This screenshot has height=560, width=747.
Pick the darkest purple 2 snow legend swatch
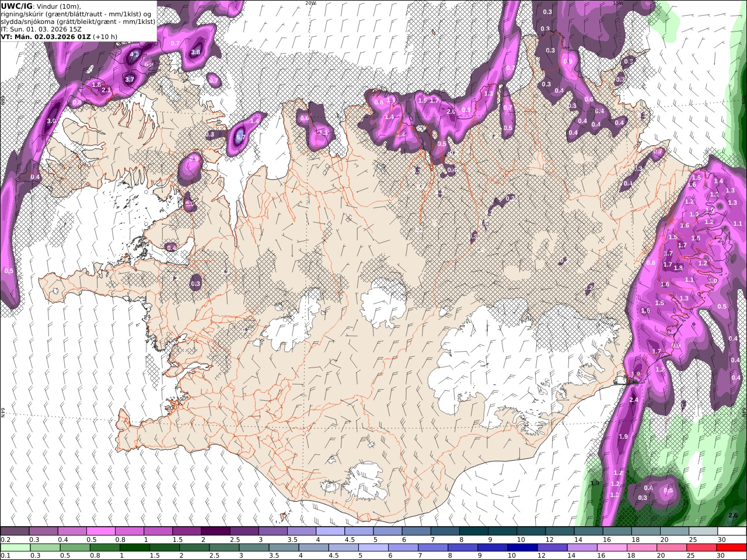[215, 531]
